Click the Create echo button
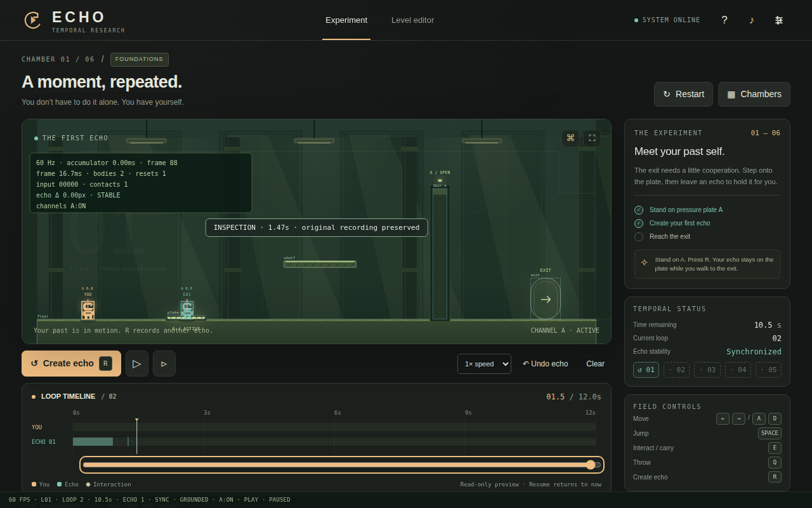Screen dimensions: 812x508 pos(71,363)
